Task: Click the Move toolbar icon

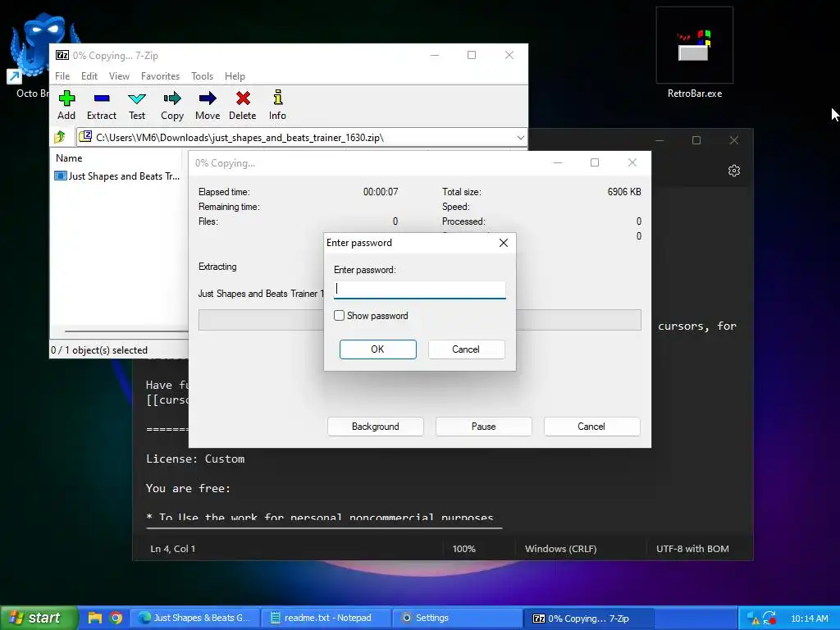Action: tap(208, 105)
